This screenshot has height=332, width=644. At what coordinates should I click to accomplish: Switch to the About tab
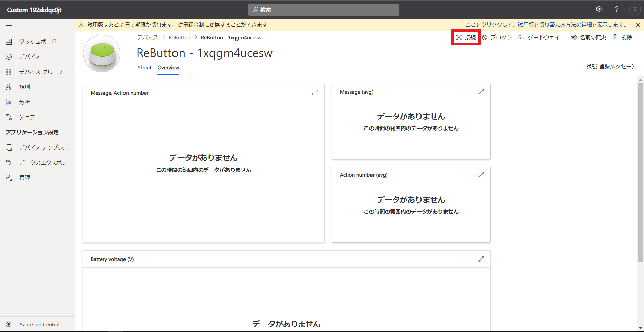click(x=144, y=68)
